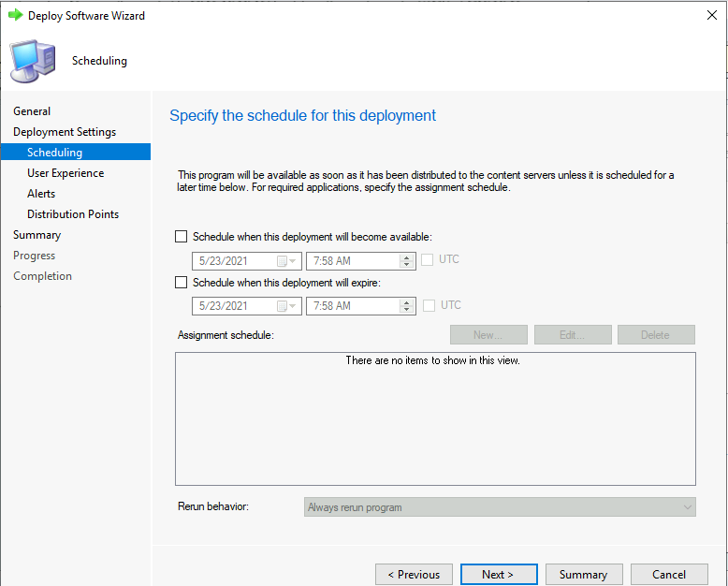Open the available date calendar dropdown
Image resolution: width=728 pixels, height=586 pixels.
[x=286, y=261]
